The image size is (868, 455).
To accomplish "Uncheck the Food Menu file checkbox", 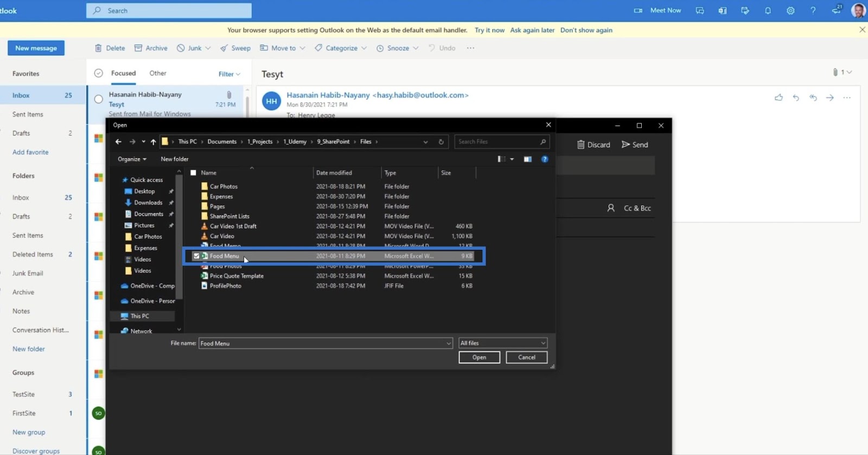I will [196, 256].
